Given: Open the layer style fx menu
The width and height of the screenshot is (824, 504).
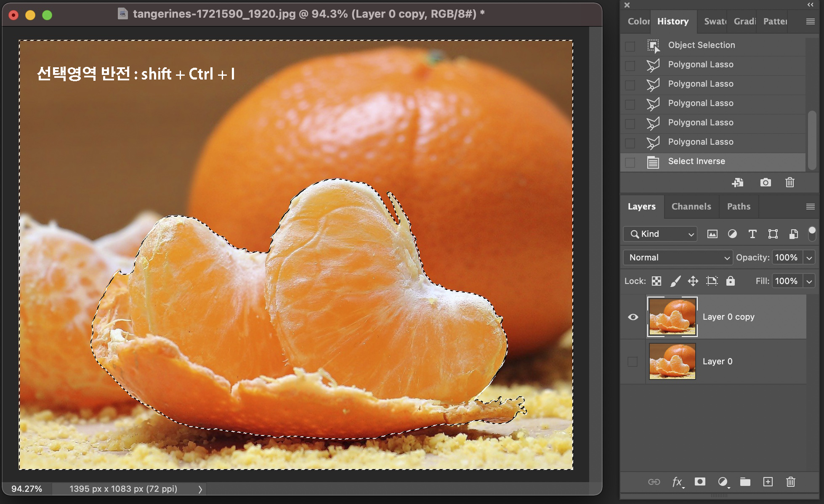Looking at the screenshot, I should click(x=677, y=482).
